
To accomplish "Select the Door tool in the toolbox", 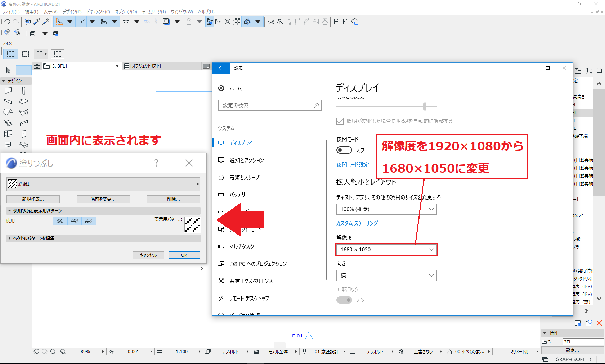I will (24, 134).
